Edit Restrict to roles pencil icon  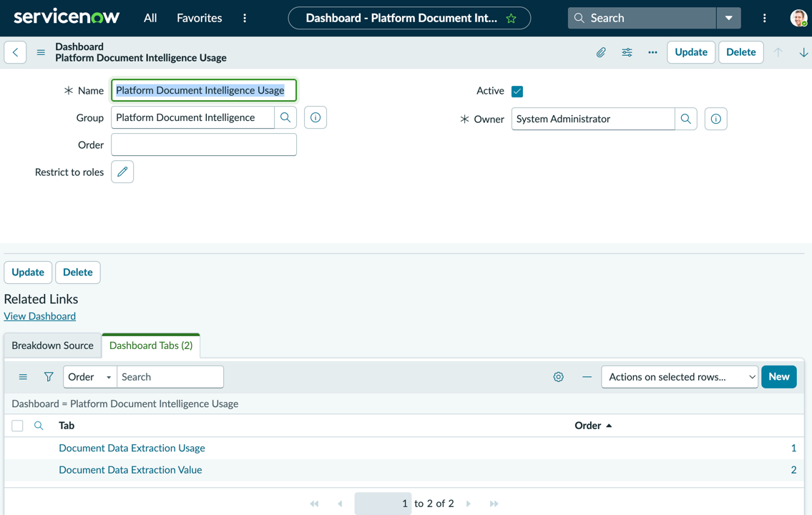pyautogui.click(x=122, y=172)
